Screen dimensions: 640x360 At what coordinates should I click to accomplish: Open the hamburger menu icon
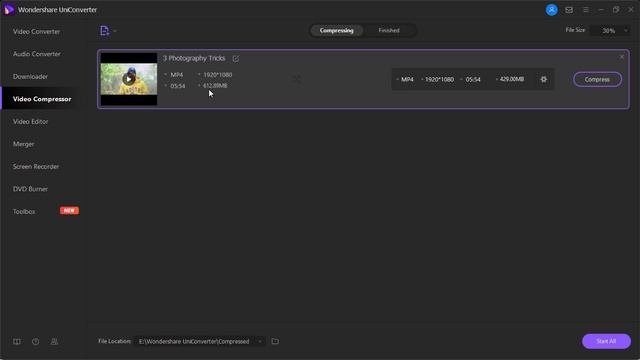(586, 10)
